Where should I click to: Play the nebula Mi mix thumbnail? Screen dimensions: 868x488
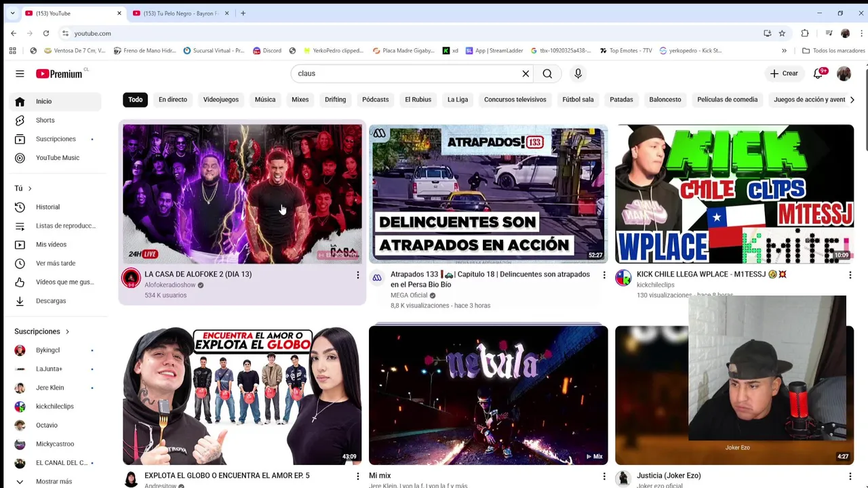click(488, 395)
